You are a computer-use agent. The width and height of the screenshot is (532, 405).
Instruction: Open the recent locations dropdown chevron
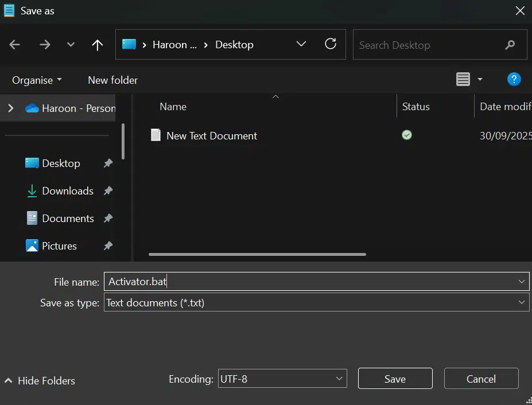[71, 45]
